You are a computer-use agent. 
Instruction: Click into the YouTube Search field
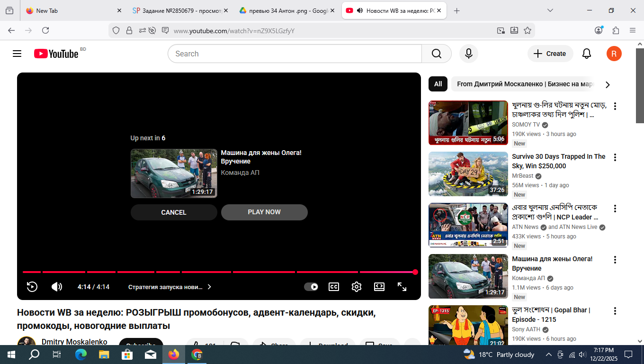click(x=295, y=54)
